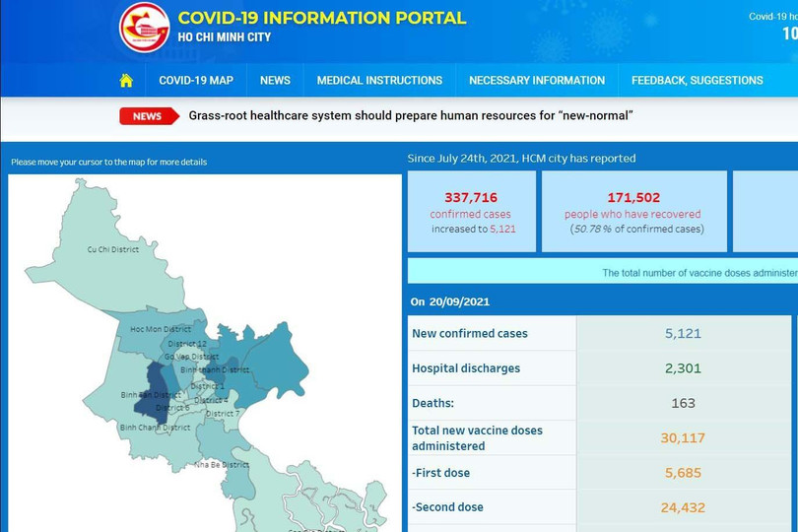
Task: Select FEEDBACK, SUGGESTIONS in navigation
Action: (697, 81)
